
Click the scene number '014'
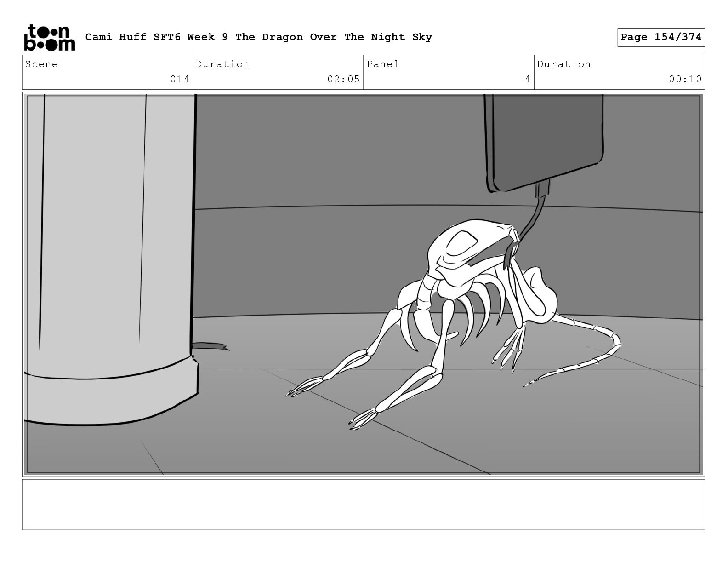180,79
